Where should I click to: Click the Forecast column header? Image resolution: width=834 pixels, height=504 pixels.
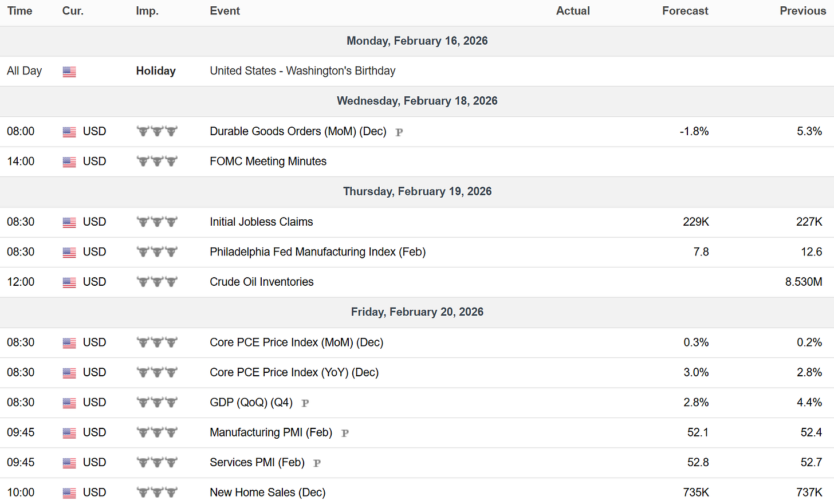click(685, 11)
